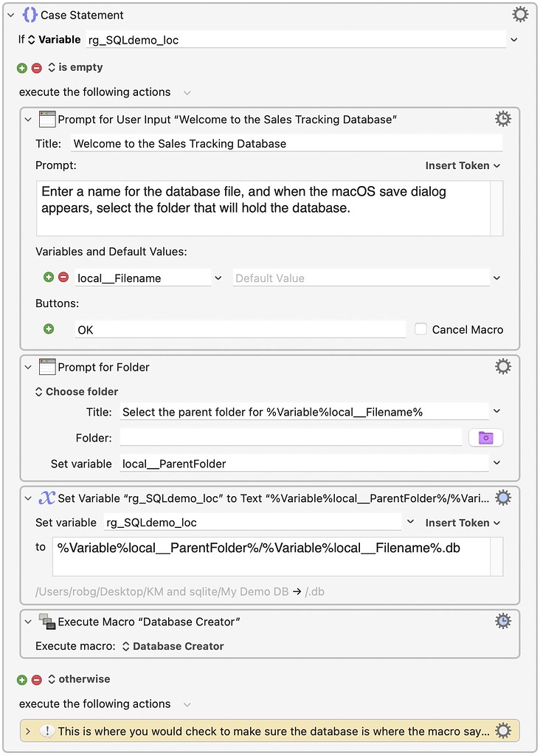Click the 'to' text area with .db path
The height and width of the screenshot is (756, 540).
271,557
